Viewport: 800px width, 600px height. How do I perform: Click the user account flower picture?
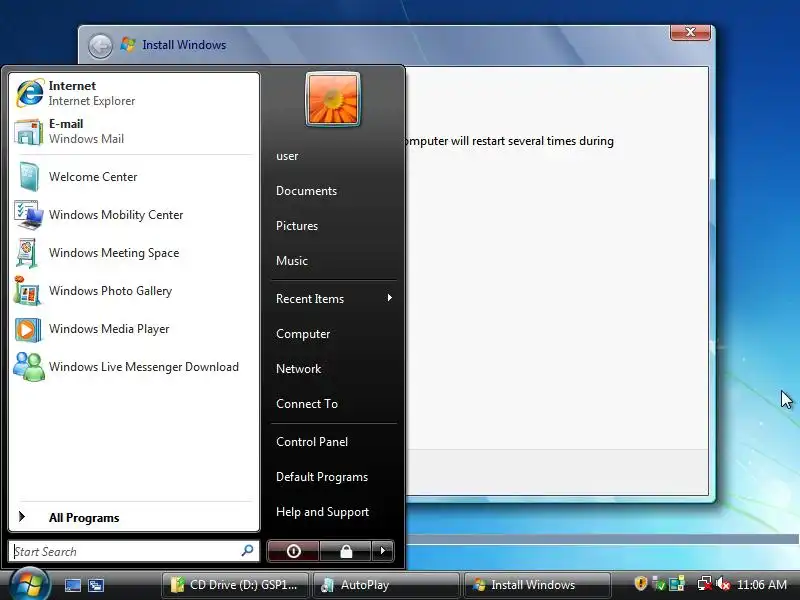tap(333, 99)
